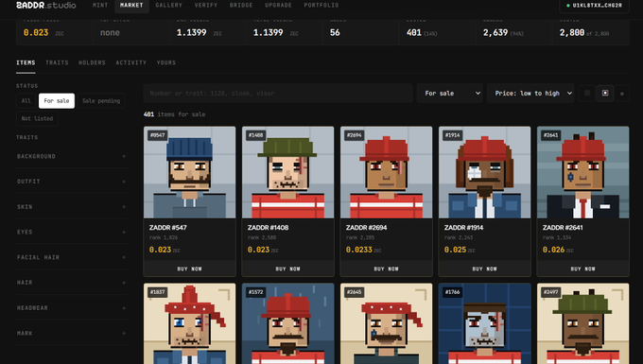
Task: Switch to the YOURS tab
Action: click(166, 62)
